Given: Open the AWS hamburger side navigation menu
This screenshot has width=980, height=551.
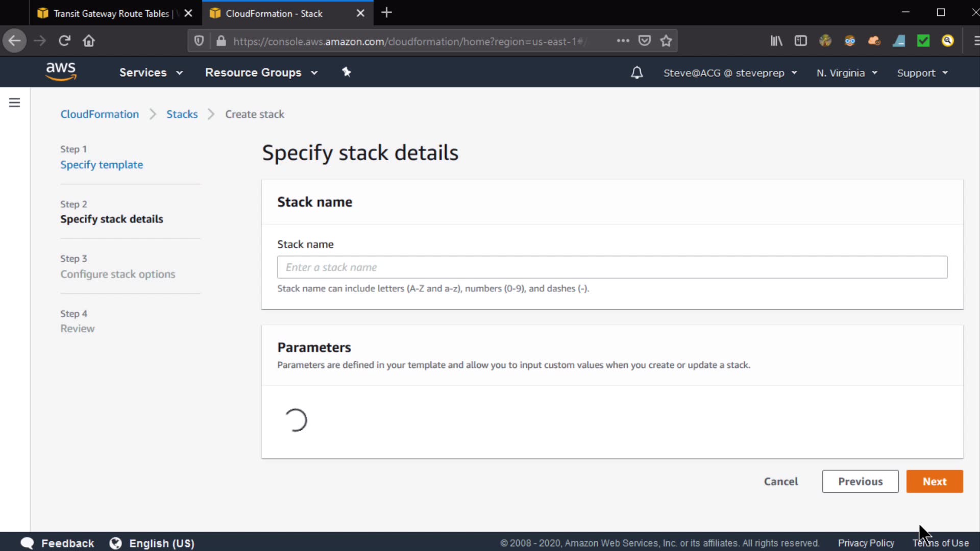Looking at the screenshot, I should coord(14,103).
